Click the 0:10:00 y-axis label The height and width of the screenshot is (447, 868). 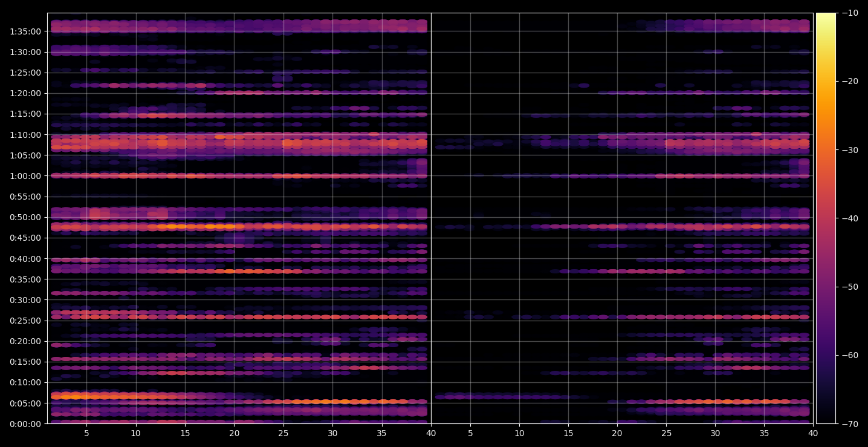(x=25, y=382)
